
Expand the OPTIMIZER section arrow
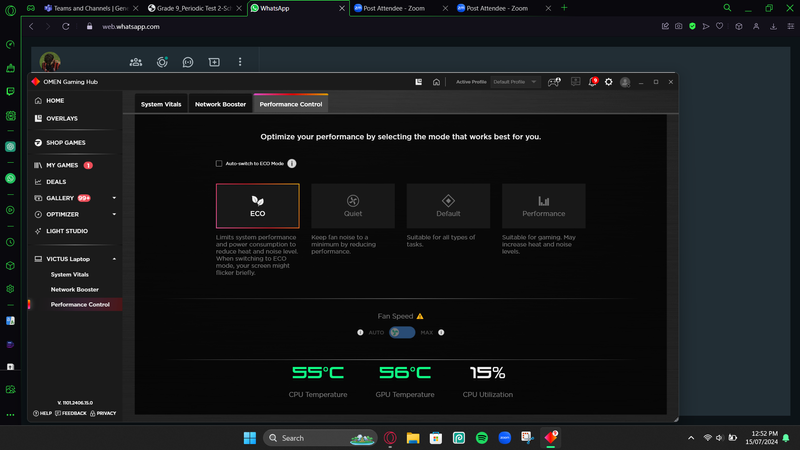point(114,214)
